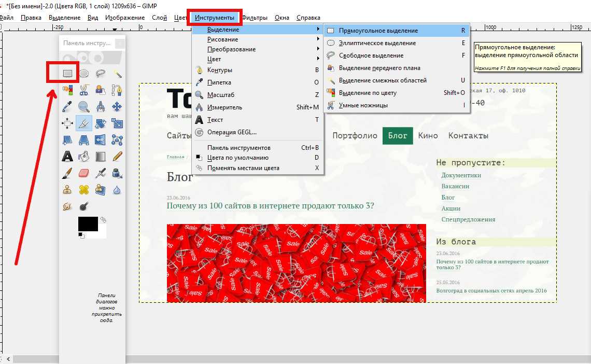This screenshot has height=364, width=591.
Task: Click the horizontal scrollbar left arrow
Action: point(8,359)
